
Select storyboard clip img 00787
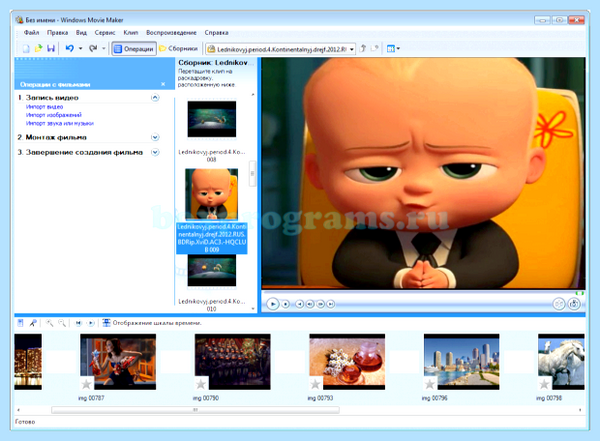(x=118, y=362)
